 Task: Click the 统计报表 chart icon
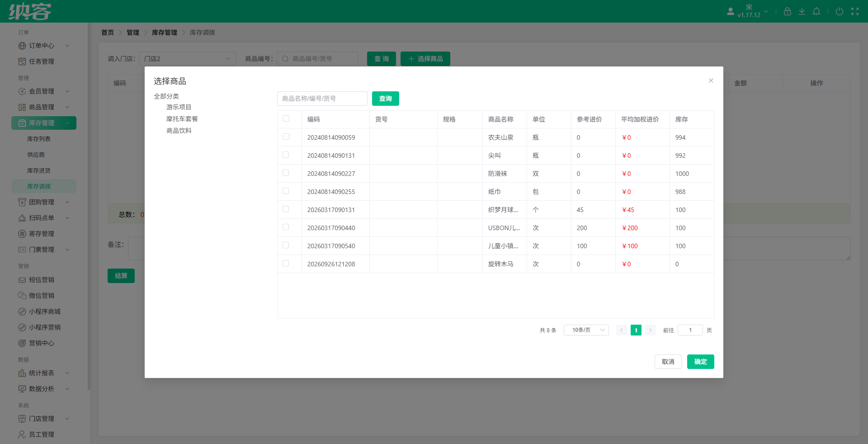pos(22,373)
